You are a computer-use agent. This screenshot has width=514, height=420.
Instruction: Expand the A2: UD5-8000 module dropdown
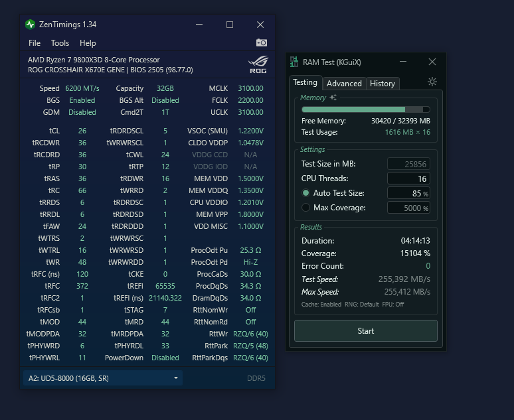pos(101,378)
